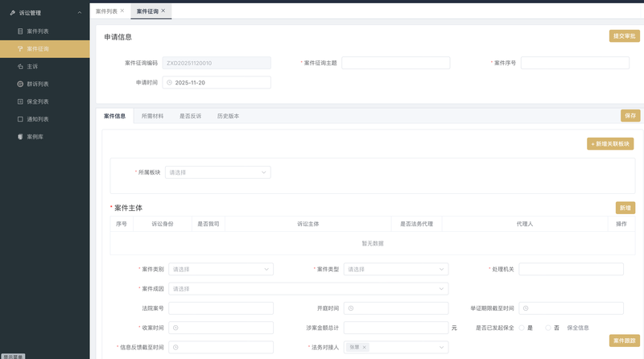Click the 案例库 sidebar icon

click(20, 137)
